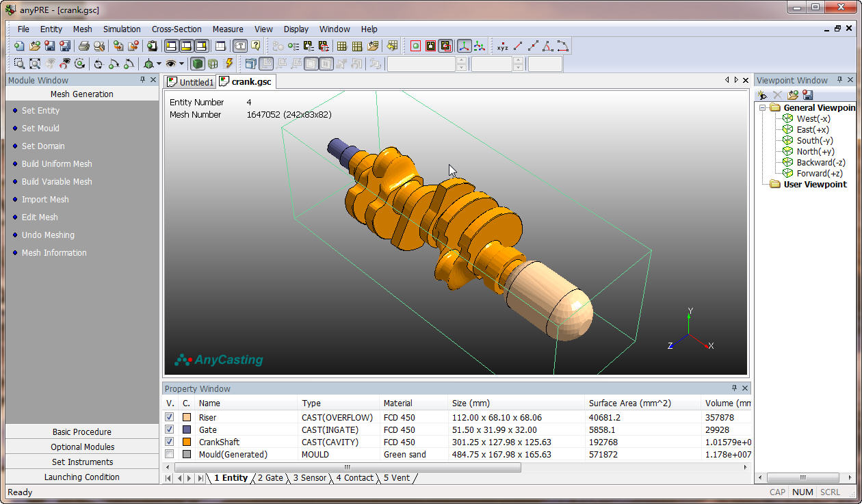Click Import Mesh option

point(45,199)
